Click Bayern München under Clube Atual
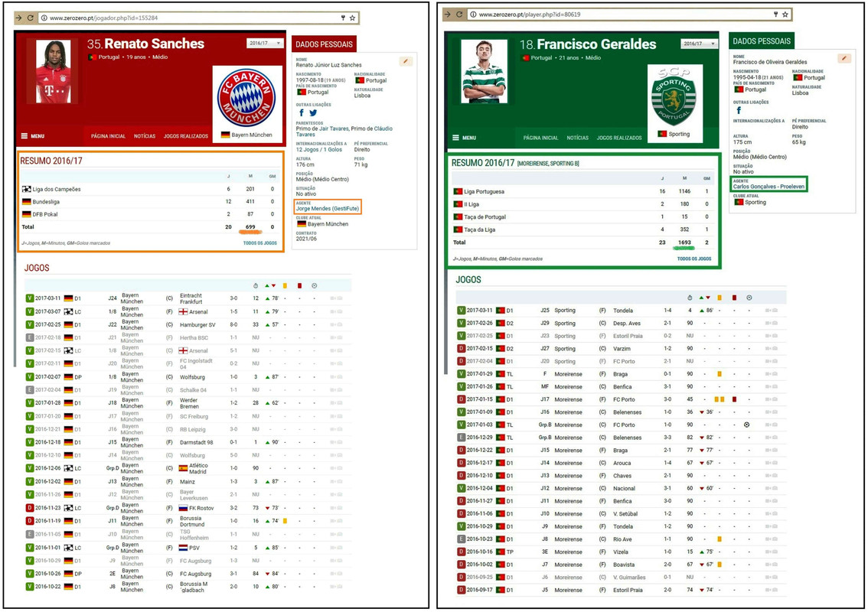 [328, 224]
